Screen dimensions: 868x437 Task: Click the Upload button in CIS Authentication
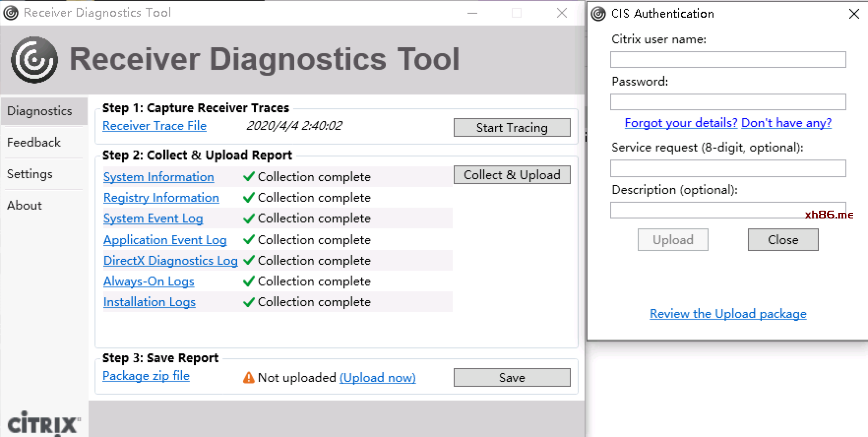point(673,240)
